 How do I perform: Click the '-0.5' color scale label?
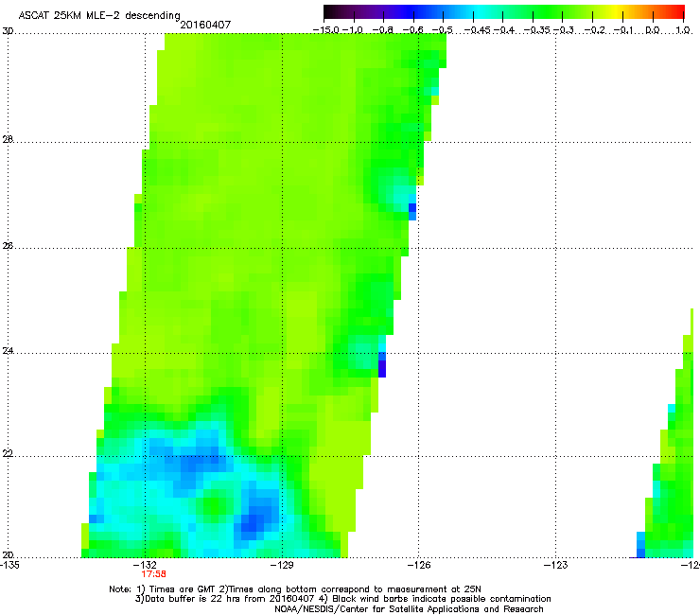443,30
